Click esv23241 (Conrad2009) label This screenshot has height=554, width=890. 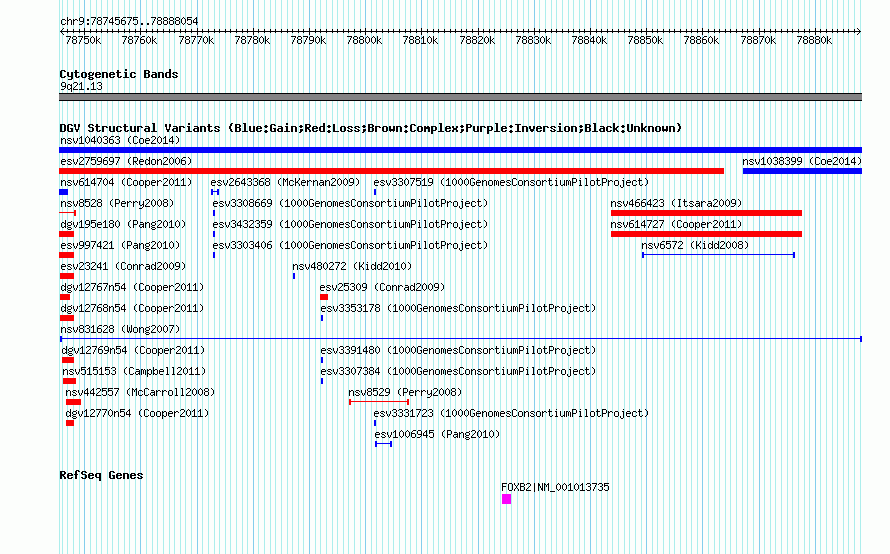pyautogui.click(x=123, y=266)
